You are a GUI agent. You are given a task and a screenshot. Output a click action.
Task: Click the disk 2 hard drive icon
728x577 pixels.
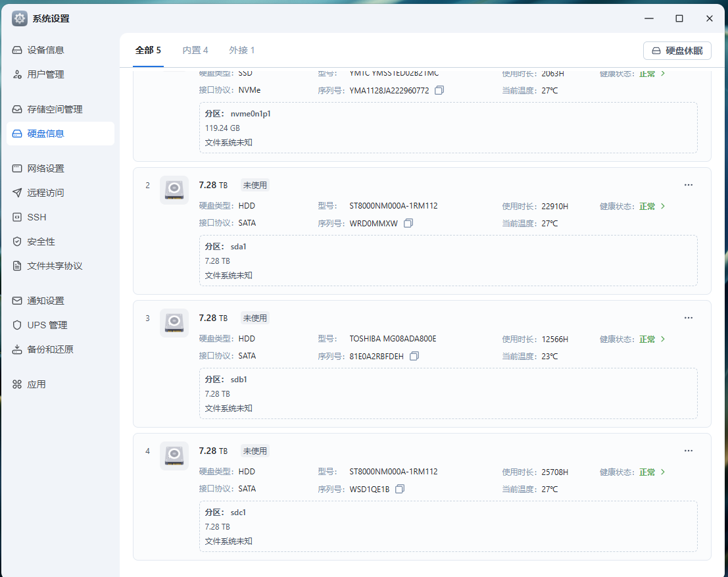[x=174, y=190]
